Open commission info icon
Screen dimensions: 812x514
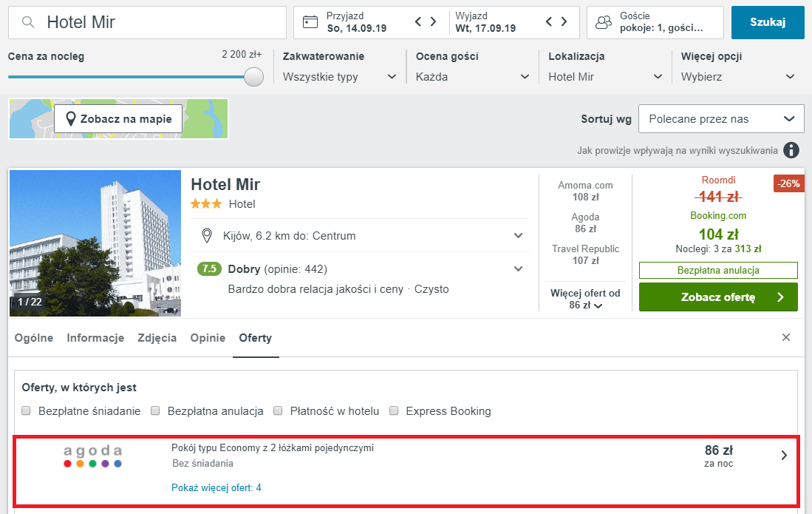pyautogui.click(x=791, y=151)
